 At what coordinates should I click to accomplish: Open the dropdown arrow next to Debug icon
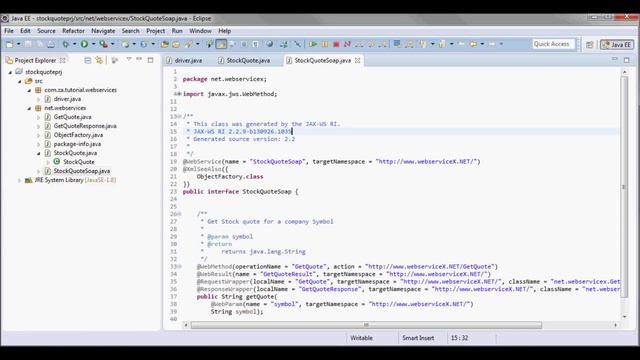tap(74, 44)
